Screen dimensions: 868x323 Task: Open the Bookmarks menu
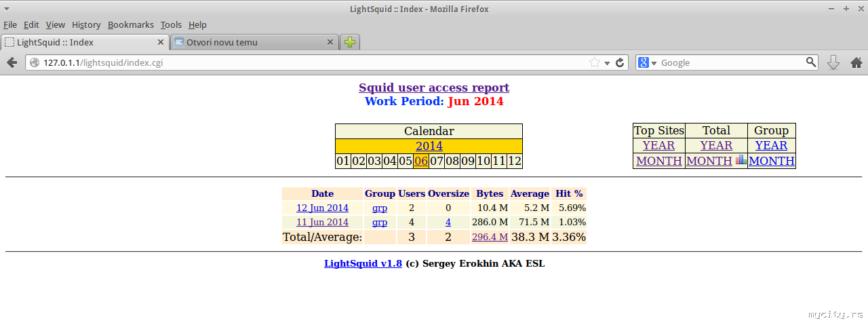131,24
